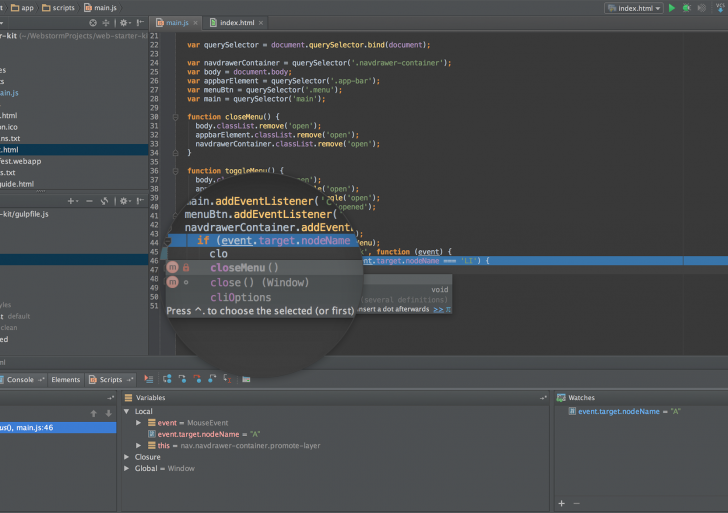This screenshot has height=513, width=728.
Task: Click the green Run button
Action: coord(672,7)
